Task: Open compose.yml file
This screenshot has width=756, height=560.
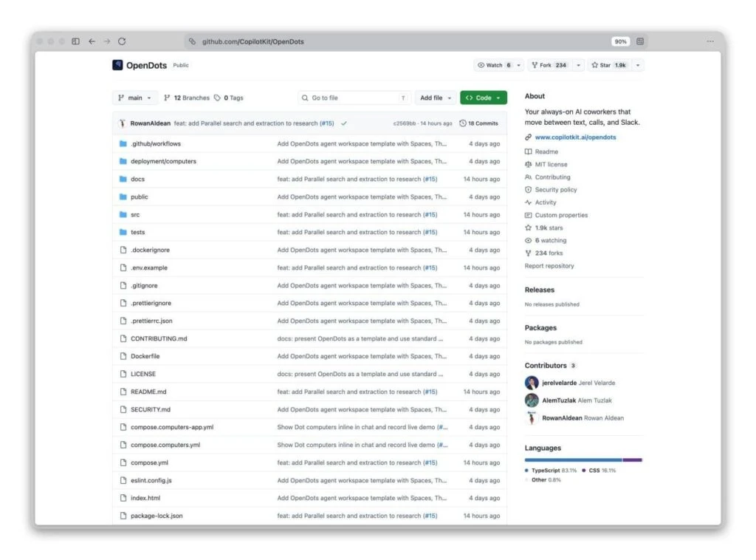Action: (x=149, y=462)
